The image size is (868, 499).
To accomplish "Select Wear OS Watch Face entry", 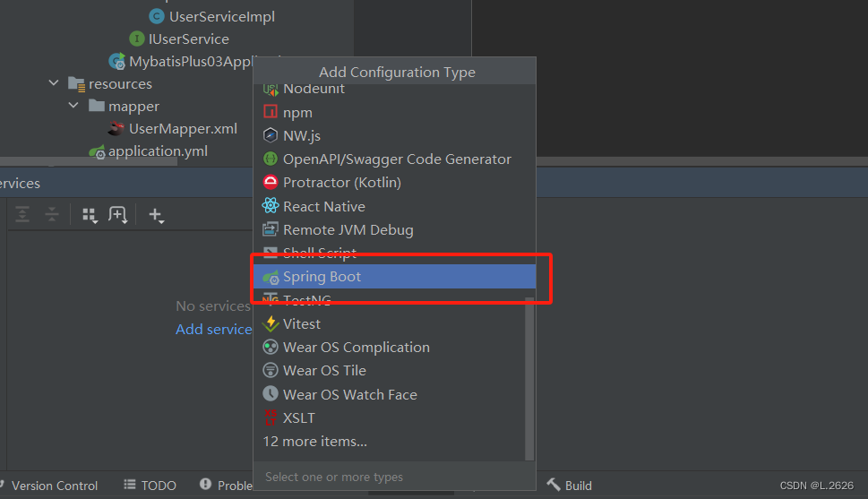I will click(389, 394).
